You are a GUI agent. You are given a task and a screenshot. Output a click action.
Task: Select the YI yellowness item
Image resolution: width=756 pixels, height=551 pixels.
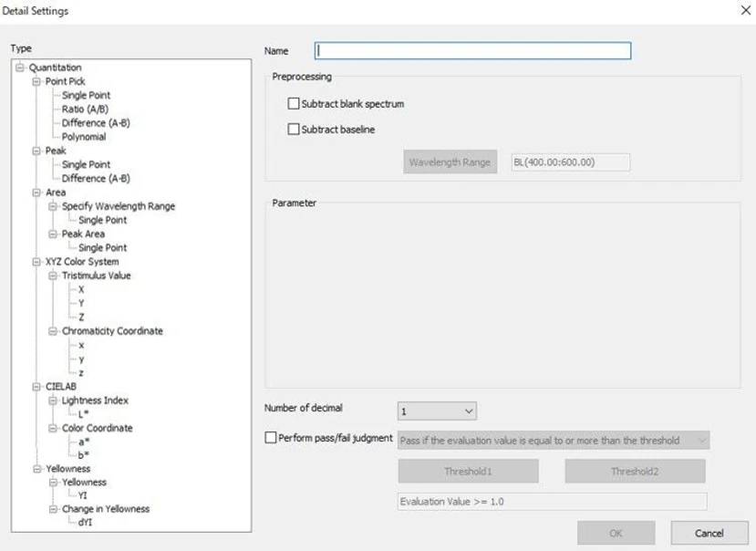coord(83,496)
